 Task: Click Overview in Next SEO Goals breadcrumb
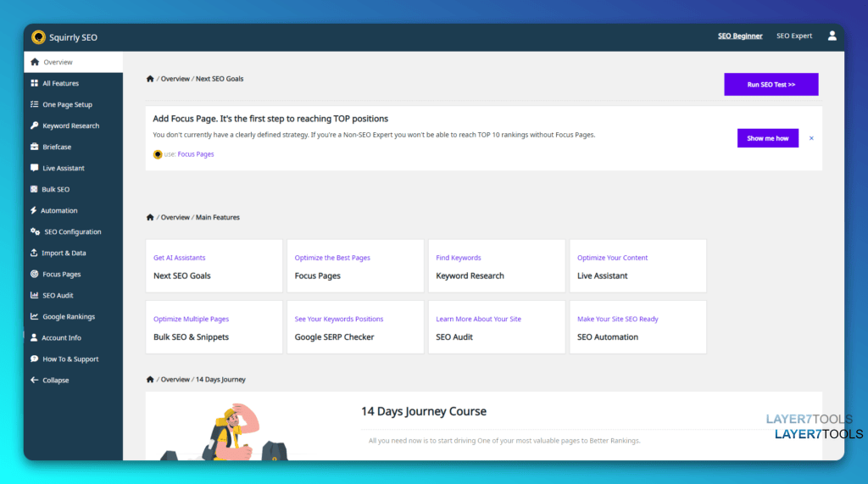pos(175,79)
